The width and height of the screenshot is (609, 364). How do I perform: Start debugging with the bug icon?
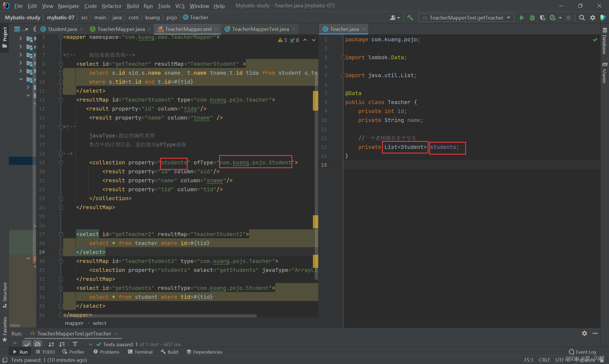click(532, 18)
